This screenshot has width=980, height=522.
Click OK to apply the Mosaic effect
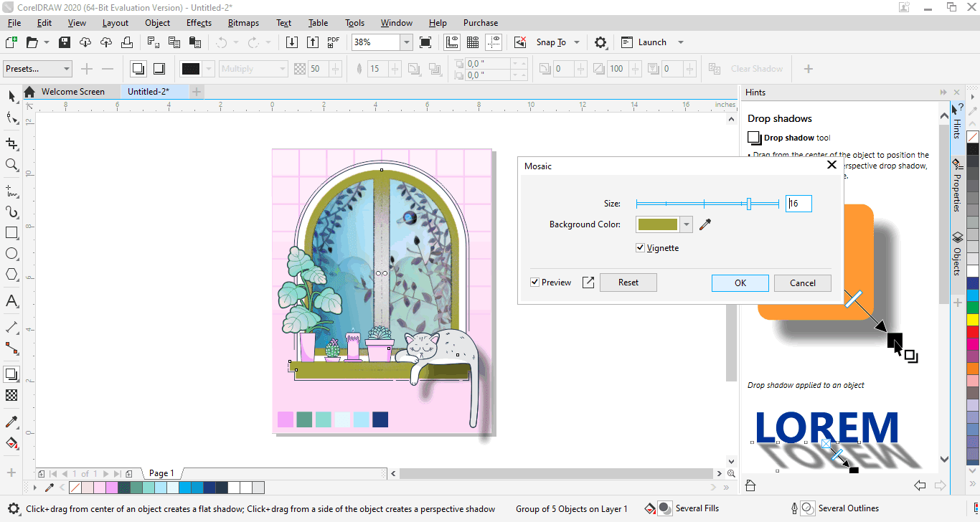coord(740,283)
